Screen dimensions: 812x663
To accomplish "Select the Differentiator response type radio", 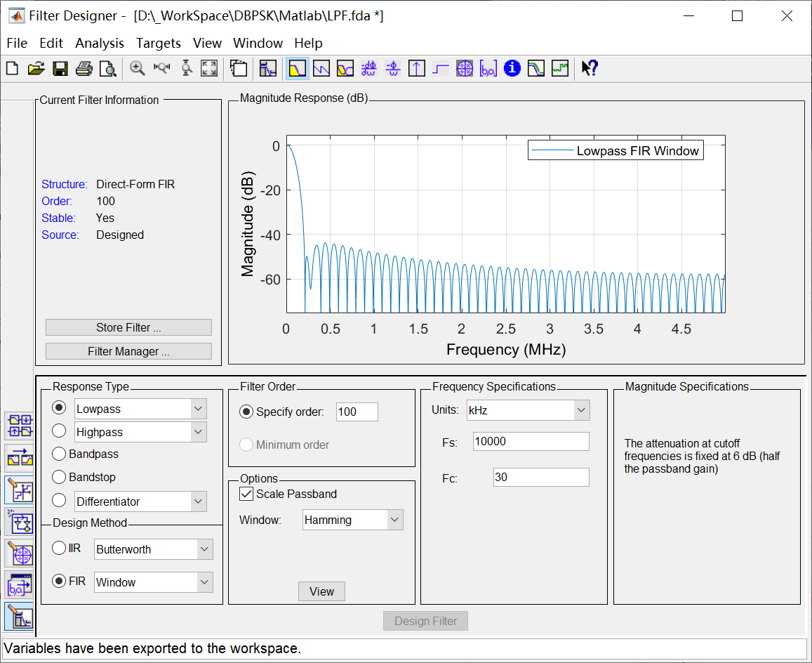I will [59, 500].
